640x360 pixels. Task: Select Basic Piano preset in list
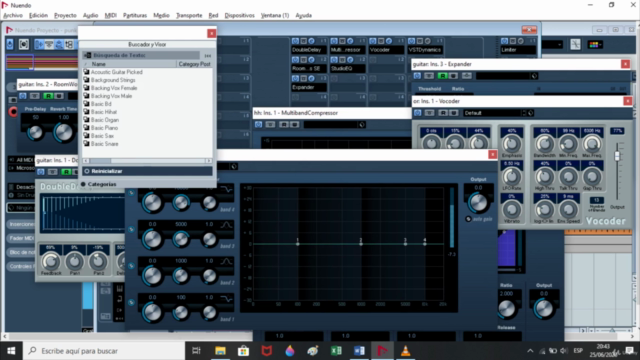click(104, 128)
